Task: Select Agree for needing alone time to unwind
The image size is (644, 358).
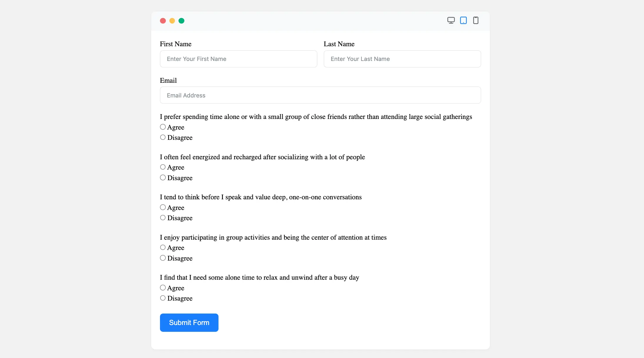Action: pyautogui.click(x=163, y=288)
